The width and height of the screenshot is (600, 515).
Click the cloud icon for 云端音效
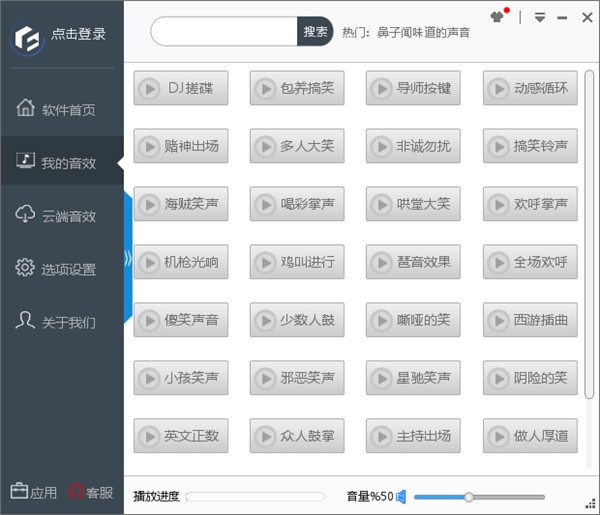tap(25, 214)
